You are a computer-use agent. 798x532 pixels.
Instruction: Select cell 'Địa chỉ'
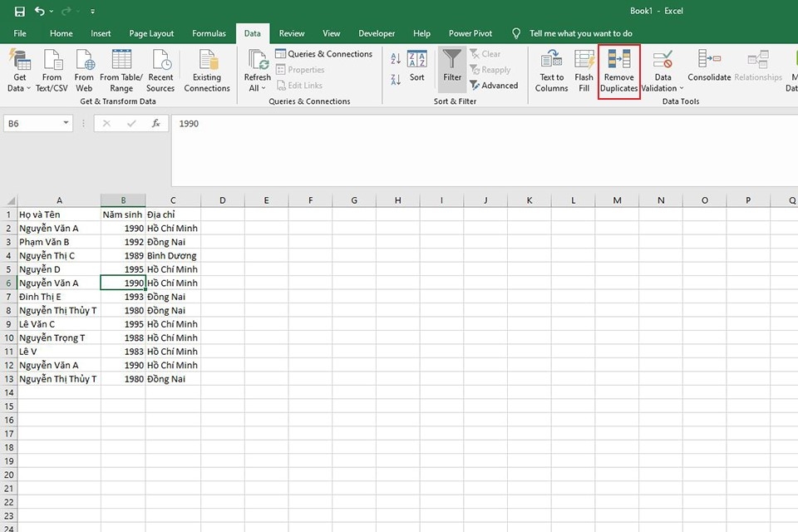[173, 214]
